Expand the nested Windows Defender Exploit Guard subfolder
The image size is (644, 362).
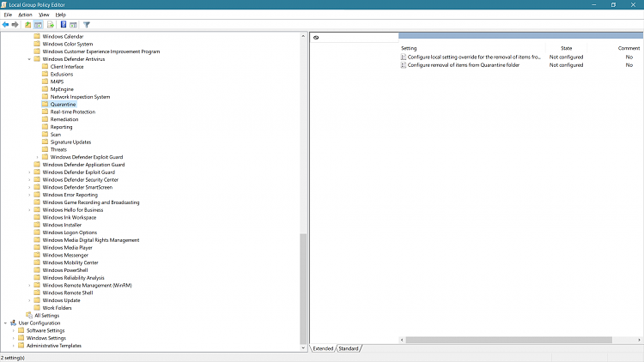(x=38, y=157)
